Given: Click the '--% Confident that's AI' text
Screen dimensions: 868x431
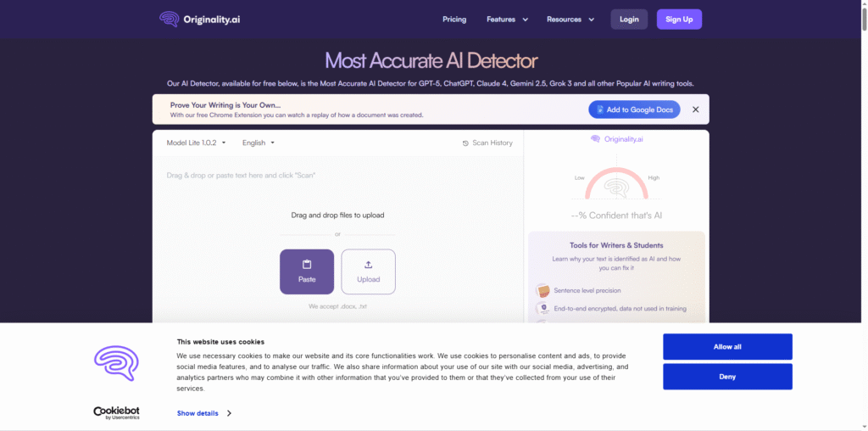Looking at the screenshot, I should [616, 215].
